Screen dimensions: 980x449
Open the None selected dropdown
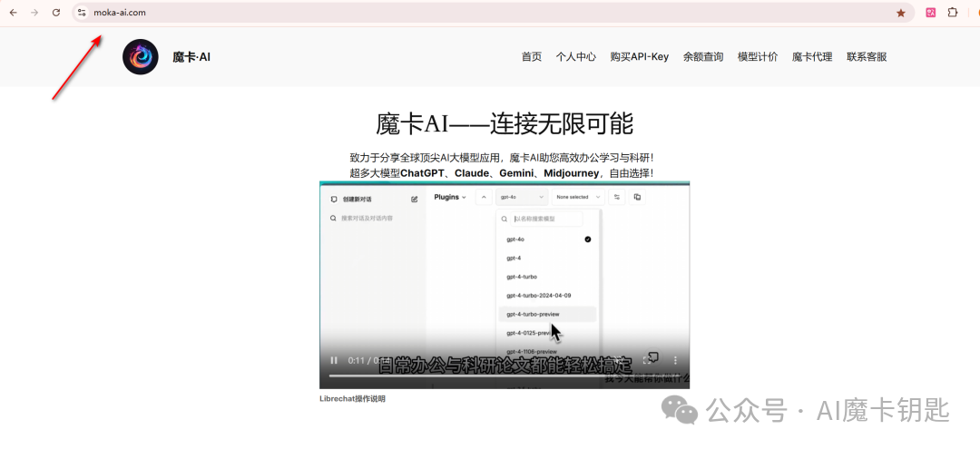click(x=578, y=197)
